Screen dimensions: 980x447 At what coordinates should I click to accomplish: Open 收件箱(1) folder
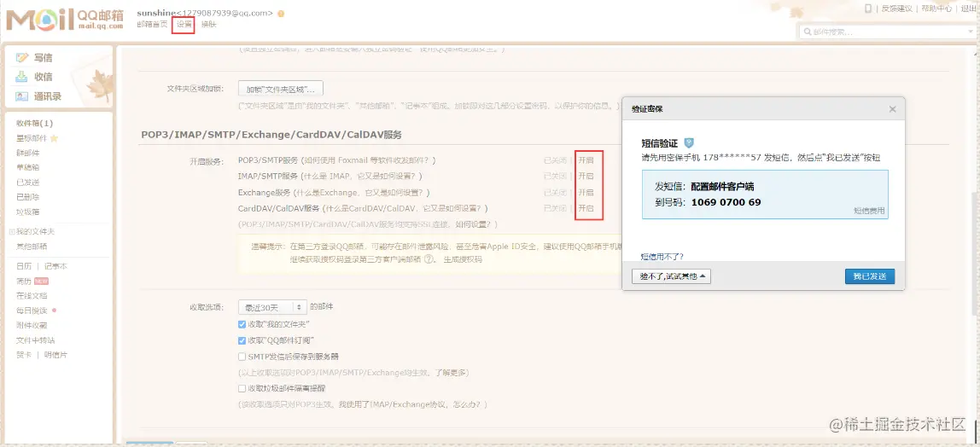tap(34, 123)
